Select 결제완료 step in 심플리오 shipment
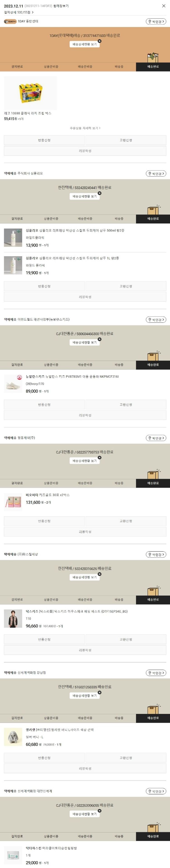 tap(17, 219)
